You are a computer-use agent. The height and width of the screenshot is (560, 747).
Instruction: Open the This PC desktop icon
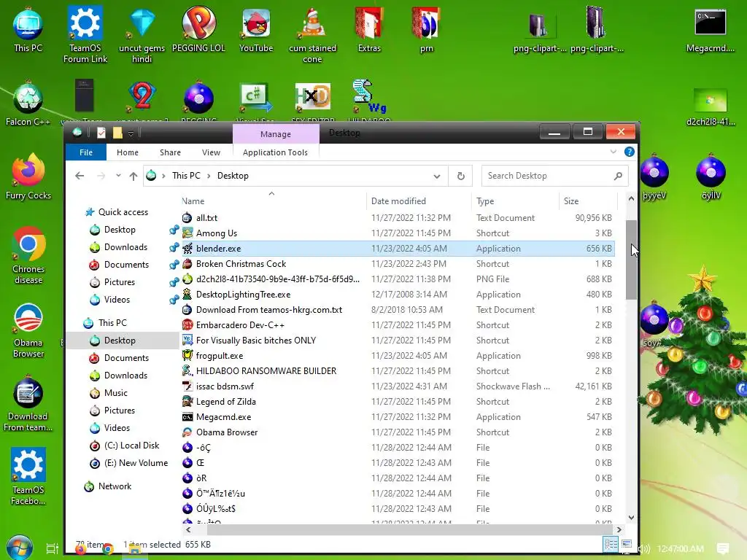tap(28, 31)
